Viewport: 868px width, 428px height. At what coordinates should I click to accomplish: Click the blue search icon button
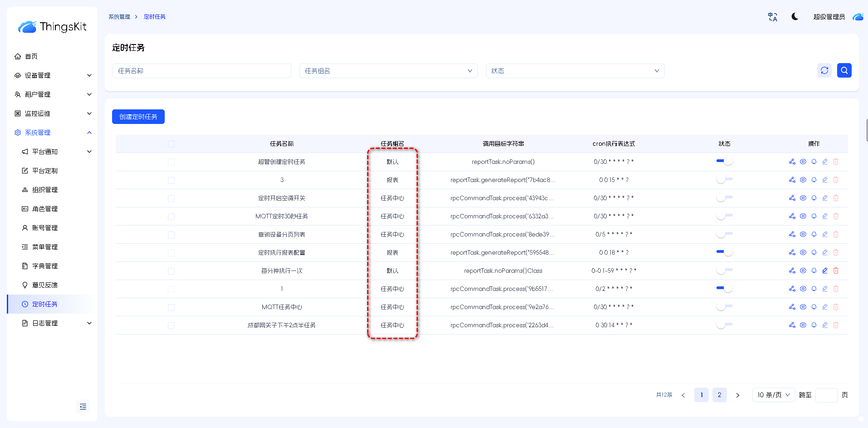pyautogui.click(x=844, y=70)
